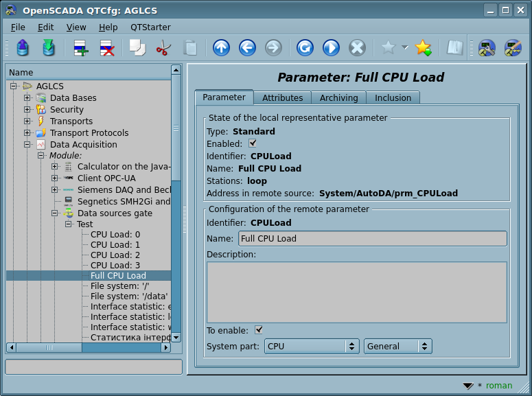Click the Security tree icon
Image resolution: width=532 pixels, height=396 pixels.
click(x=41, y=110)
